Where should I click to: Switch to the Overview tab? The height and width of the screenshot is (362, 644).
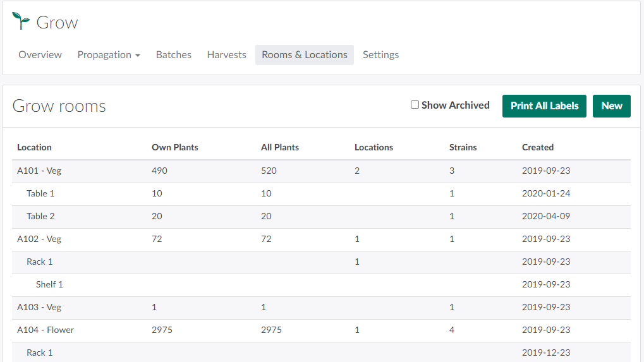40,55
